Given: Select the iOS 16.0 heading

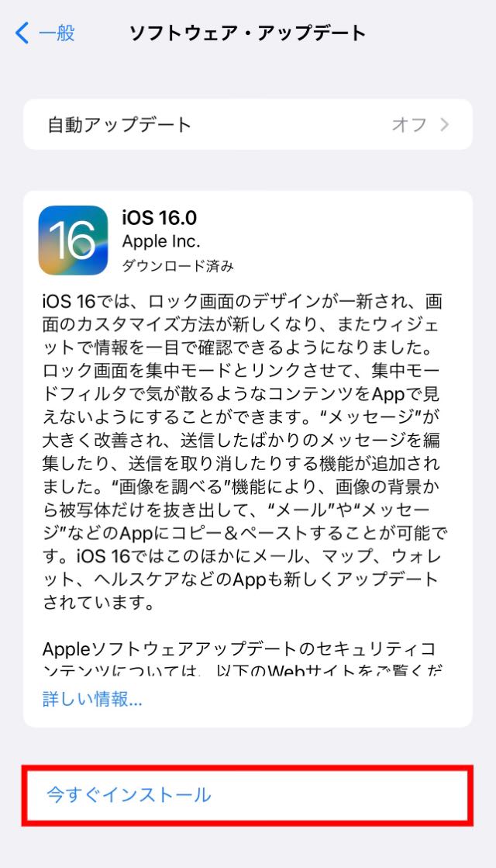Looking at the screenshot, I should coord(159,217).
